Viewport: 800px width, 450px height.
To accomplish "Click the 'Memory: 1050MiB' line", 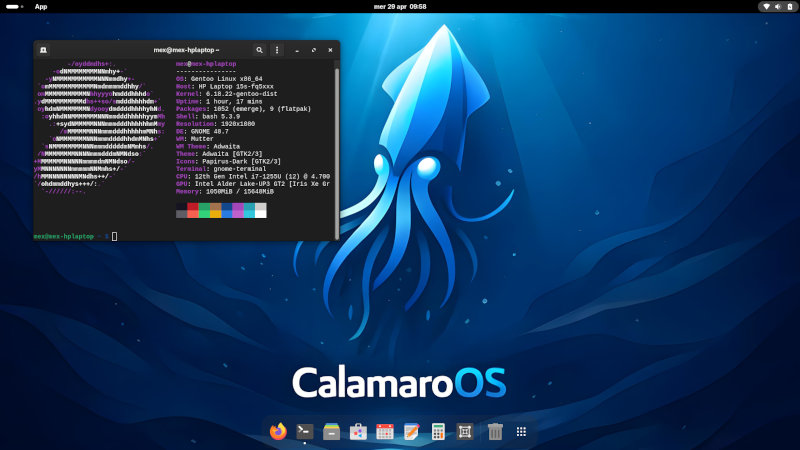I will pos(224,191).
